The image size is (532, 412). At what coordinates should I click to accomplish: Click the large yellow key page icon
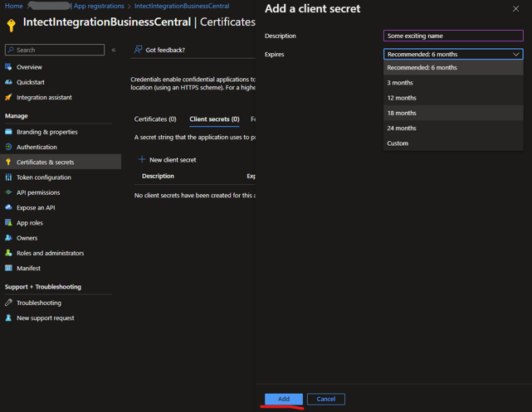pyautogui.click(x=11, y=25)
